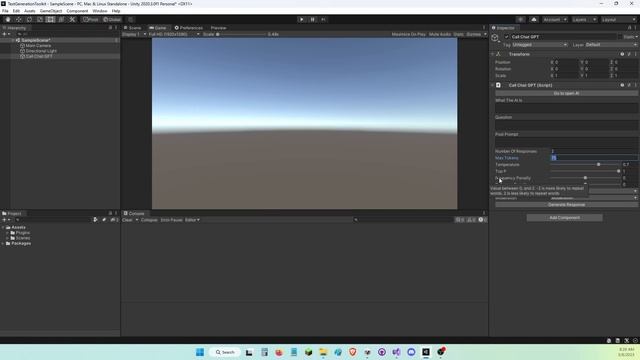
Task: Open the Console Editor dropdown
Action: [192, 220]
